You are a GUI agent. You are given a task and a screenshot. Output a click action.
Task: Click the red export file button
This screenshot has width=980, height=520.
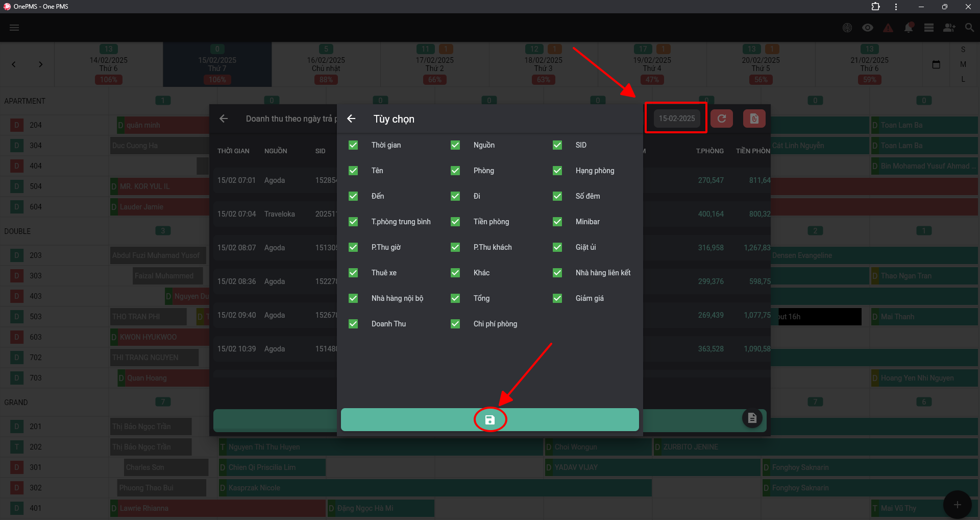754,119
